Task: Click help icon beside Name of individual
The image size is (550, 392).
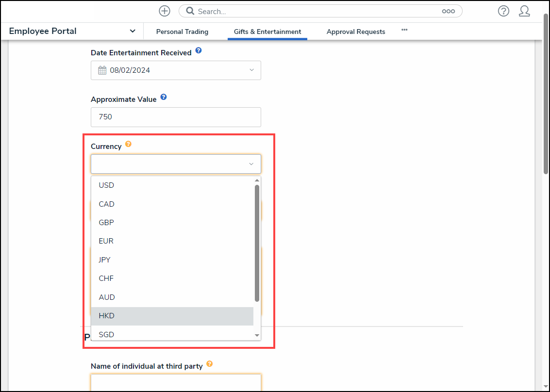Action: click(209, 364)
